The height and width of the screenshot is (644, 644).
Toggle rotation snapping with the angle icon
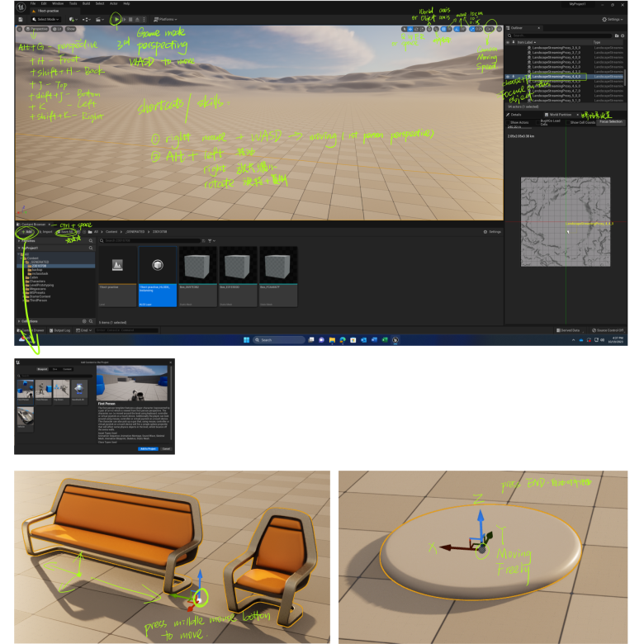click(x=457, y=29)
